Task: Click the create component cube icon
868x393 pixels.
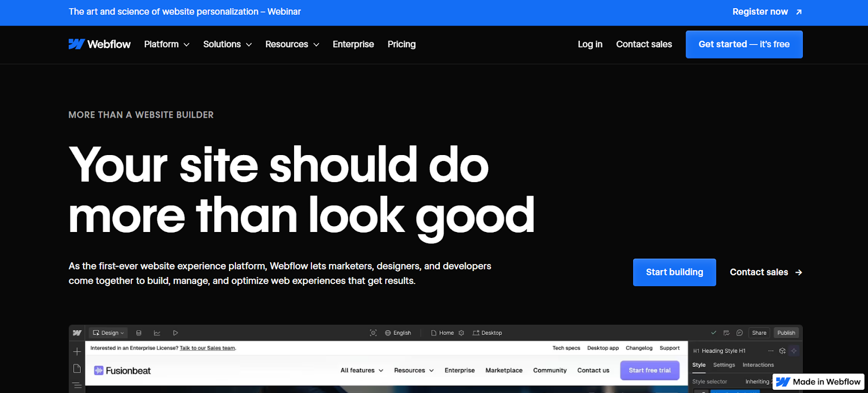Action: [782, 351]
